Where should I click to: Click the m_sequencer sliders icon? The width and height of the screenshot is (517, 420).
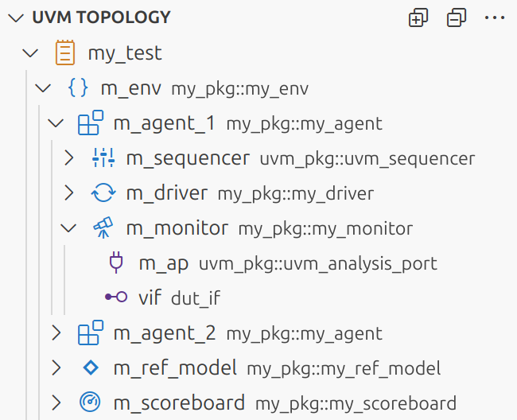point(103,158)
